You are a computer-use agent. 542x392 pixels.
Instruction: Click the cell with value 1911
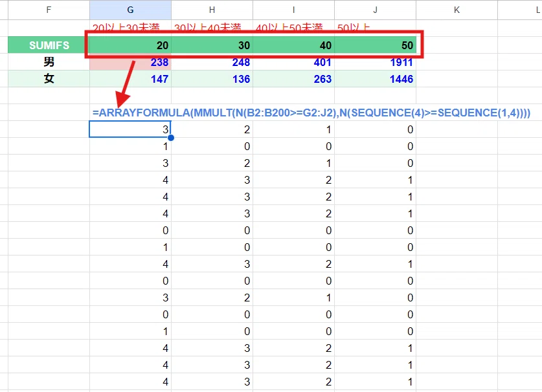[375, 62]
